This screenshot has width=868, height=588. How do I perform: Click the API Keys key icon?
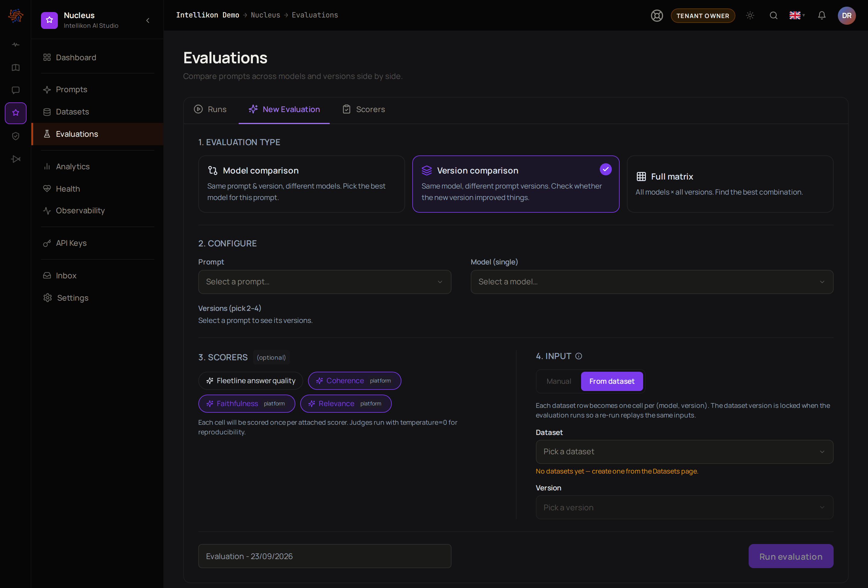(47, 243)
